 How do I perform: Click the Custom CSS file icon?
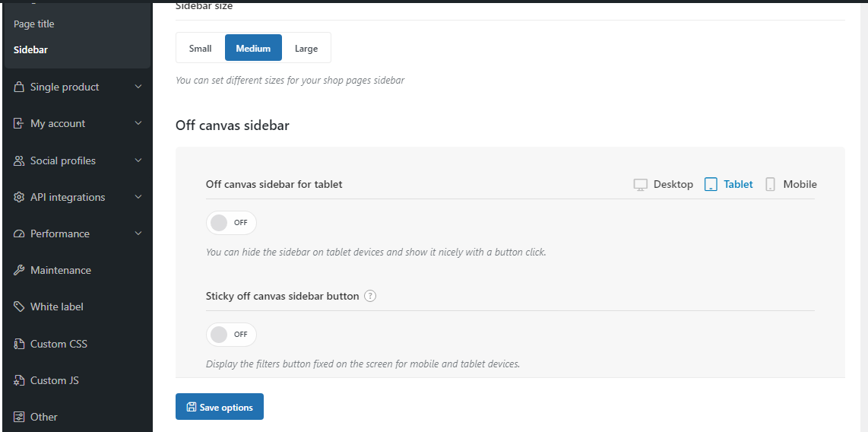(x=19, y=344)
